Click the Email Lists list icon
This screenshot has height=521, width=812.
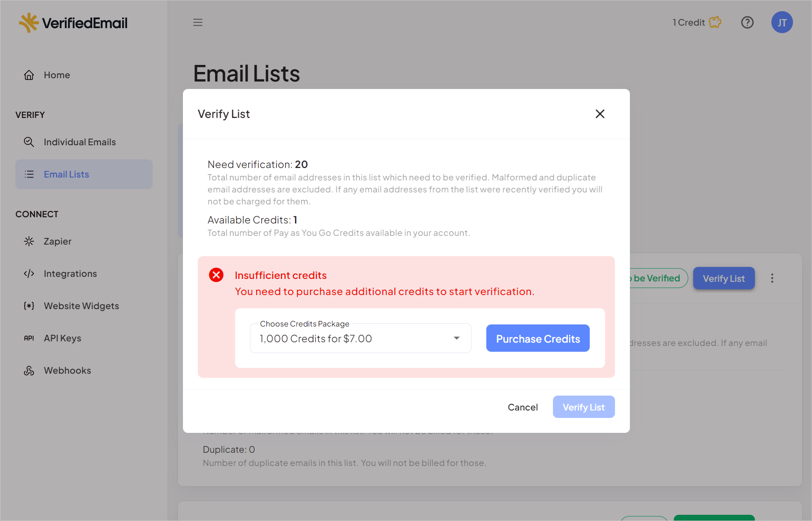pyautogui.click(x=29, y=174)
